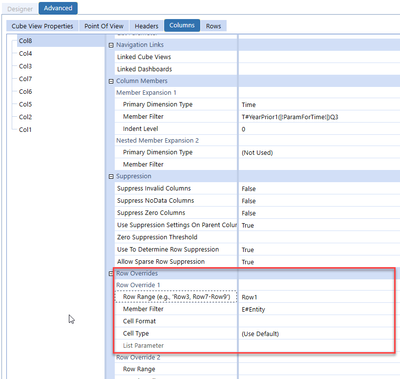Change Primary Dimension Type Time value

point(319,105)
